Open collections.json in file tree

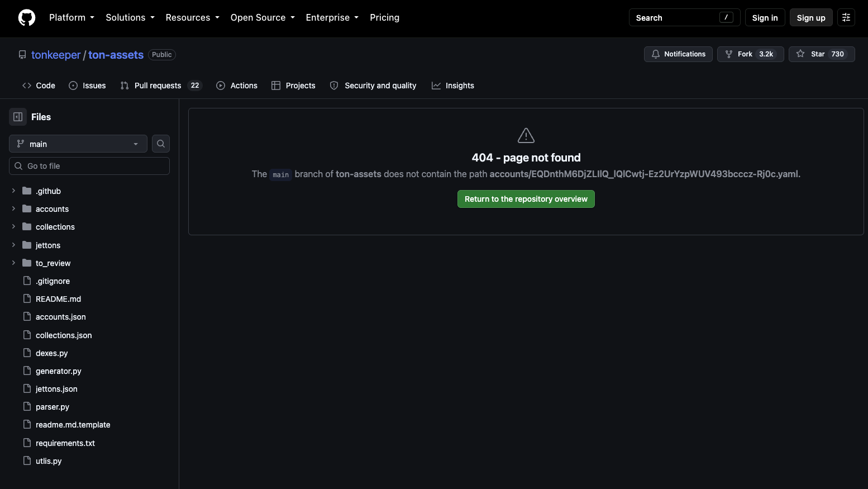pyautogui.click(x=64, y=335)
